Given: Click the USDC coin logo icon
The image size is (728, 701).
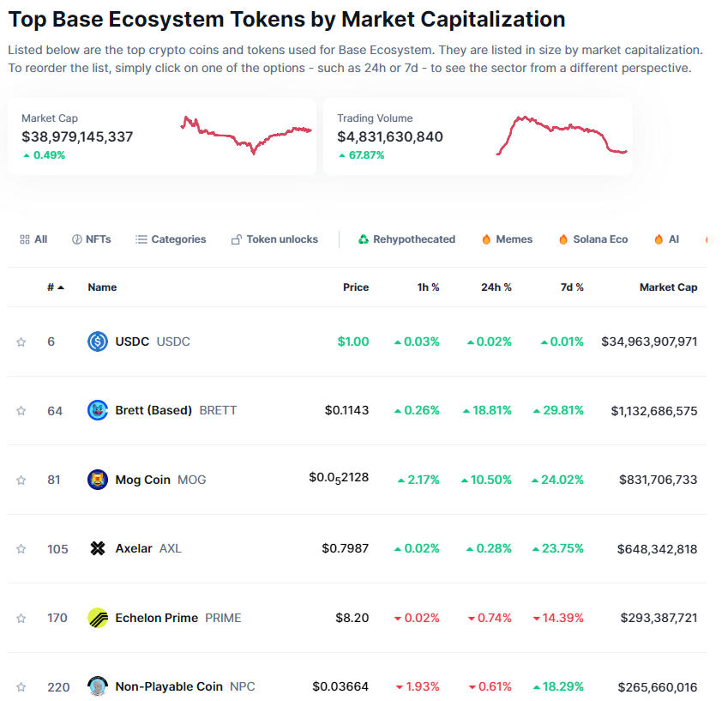Looking at the screenshot, I should tap(98, 341).
